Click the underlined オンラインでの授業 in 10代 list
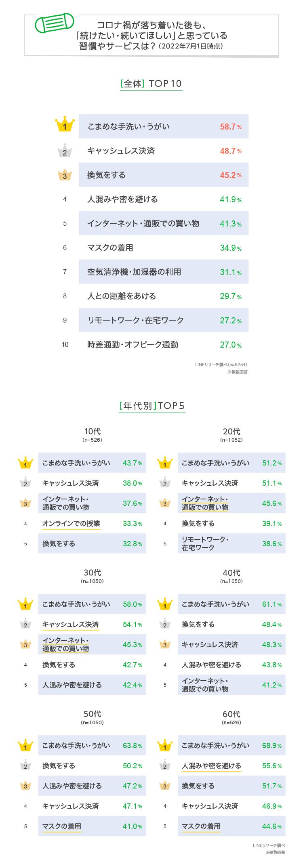 [x=71, y=524]
